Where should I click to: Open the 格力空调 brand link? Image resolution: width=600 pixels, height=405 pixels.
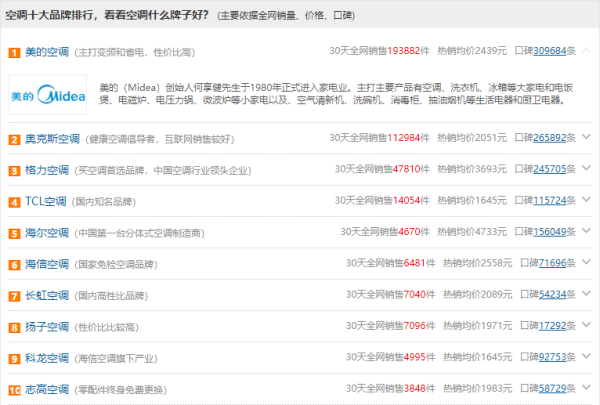(x=47, y=170)
